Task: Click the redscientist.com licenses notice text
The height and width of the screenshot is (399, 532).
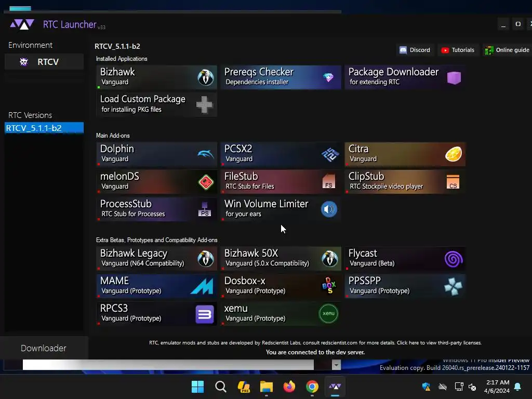Action: (x=315, y=343)
